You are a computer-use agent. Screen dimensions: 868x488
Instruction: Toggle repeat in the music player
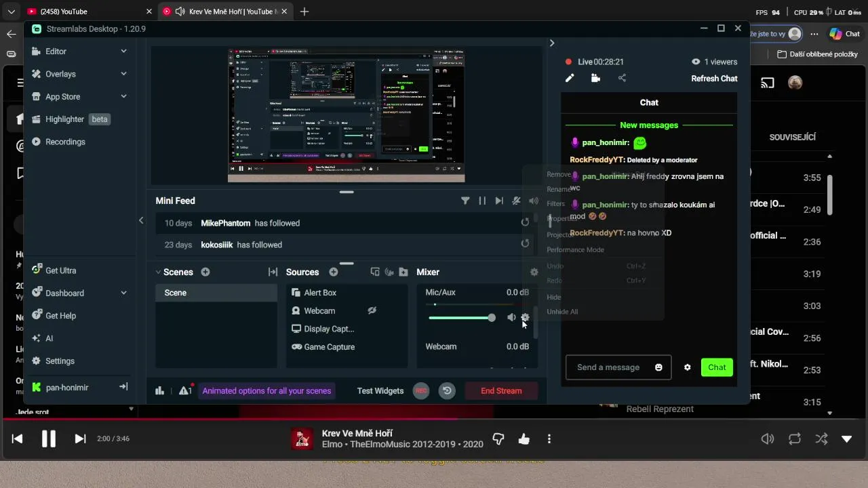click(x=795, y=439)
